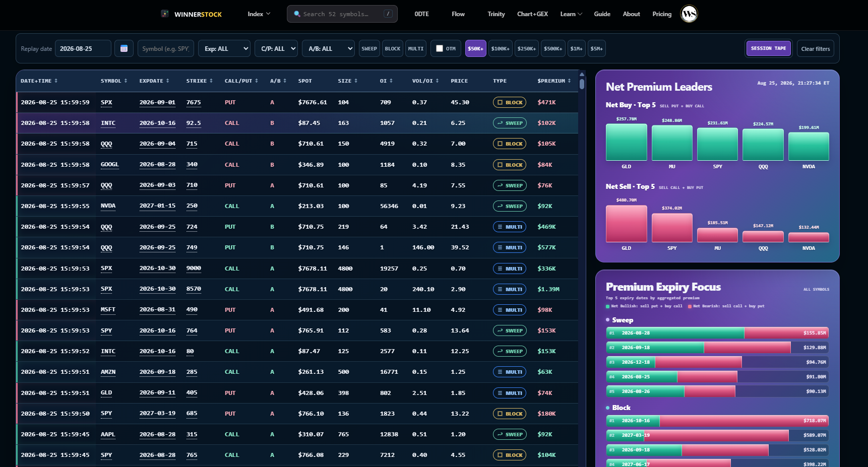Click SWEEP type badge in INTC 92.5 row

(510, 123)
